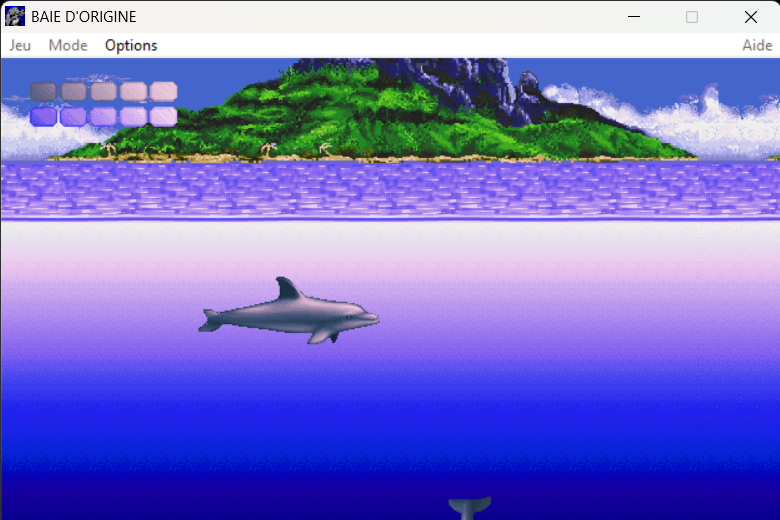This screenshot has width=780, height=520.
Task: Click the lightest pink block ending the top meter row
Action: pos(163,91)
